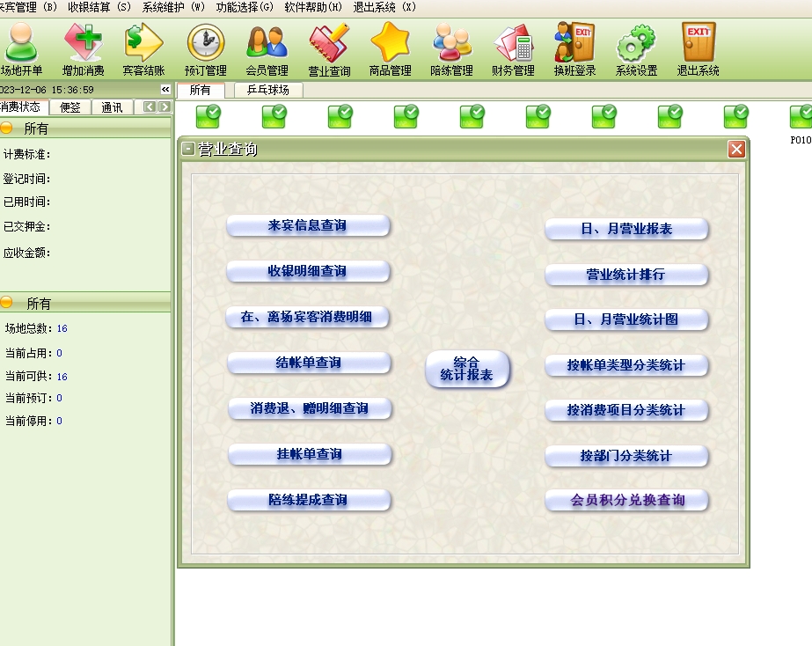Close the 营业查询 dialog
This screenshot has height=646, width=812.
pos(736,150)
